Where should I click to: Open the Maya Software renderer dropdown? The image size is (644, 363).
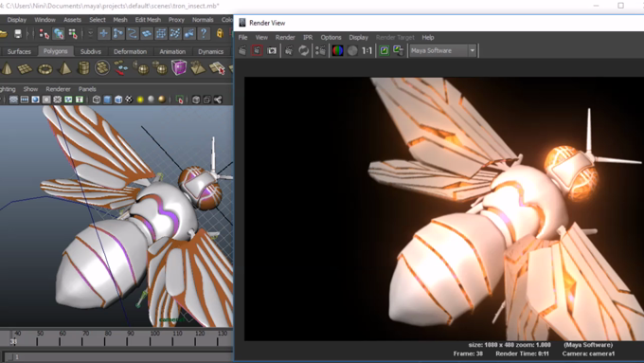click(442, 50)
